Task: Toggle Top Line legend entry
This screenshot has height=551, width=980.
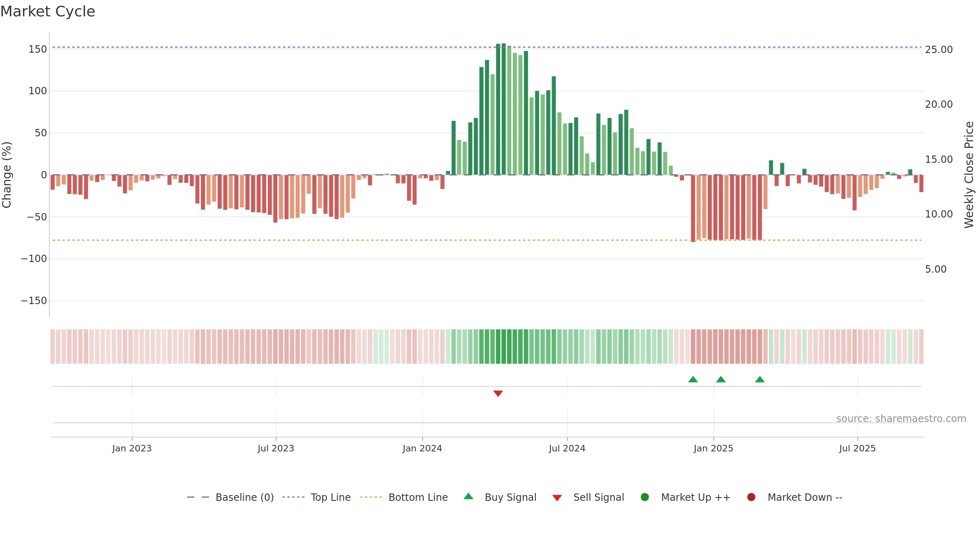Action: (x=316, y=497)
